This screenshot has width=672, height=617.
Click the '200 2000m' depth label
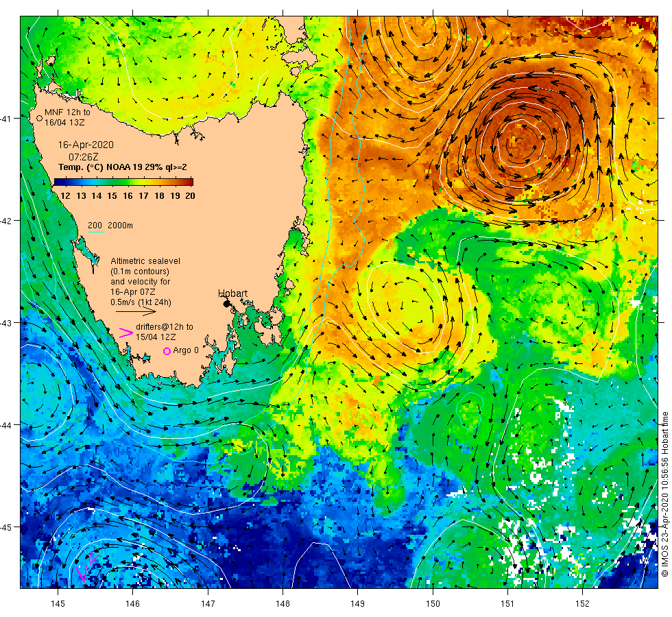pyautogui.click(x=110, y=226)
